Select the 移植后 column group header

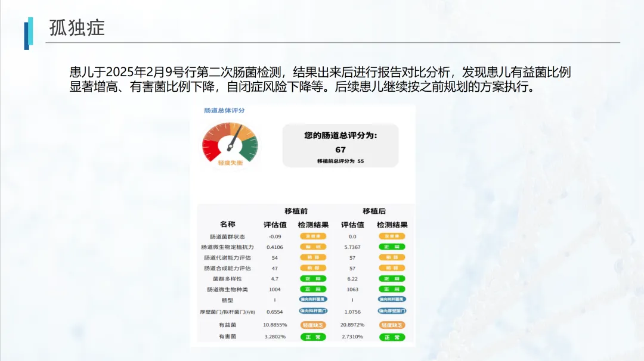tap(374, 211)
